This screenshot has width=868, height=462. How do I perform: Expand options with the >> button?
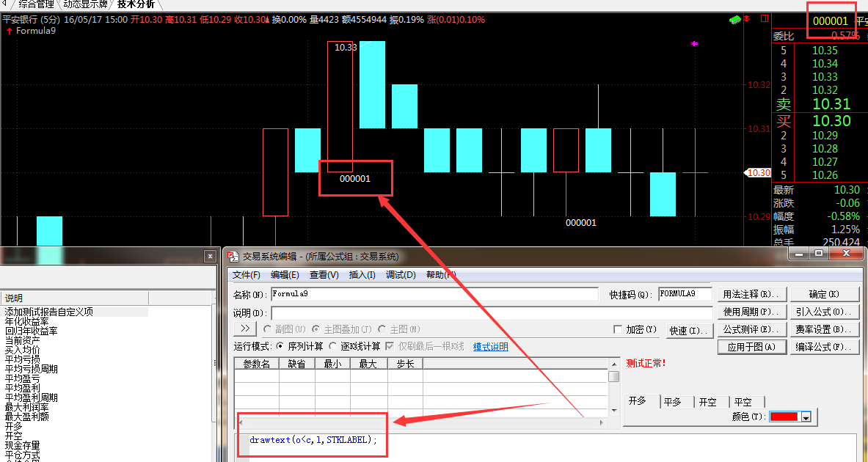245,329
